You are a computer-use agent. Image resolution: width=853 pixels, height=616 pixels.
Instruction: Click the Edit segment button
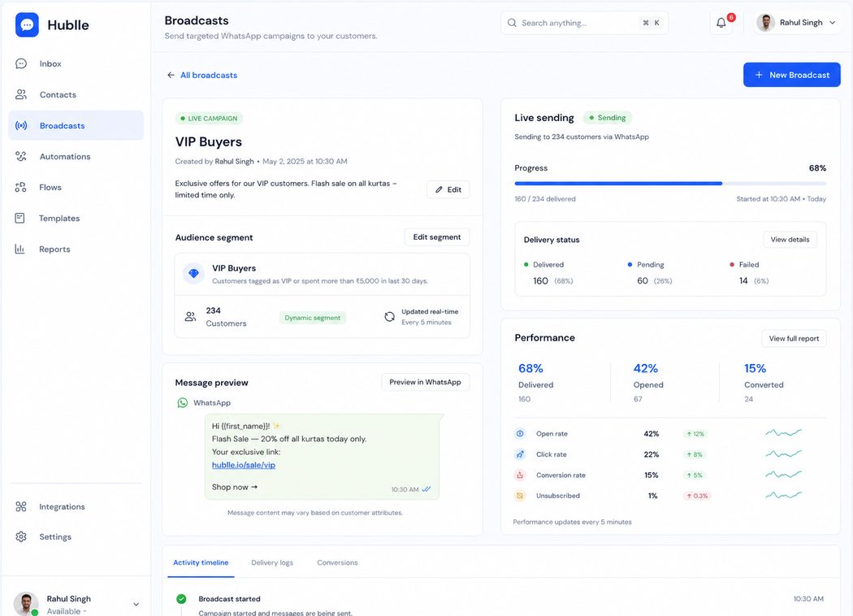pyautogui.click(x=437, y=237)
